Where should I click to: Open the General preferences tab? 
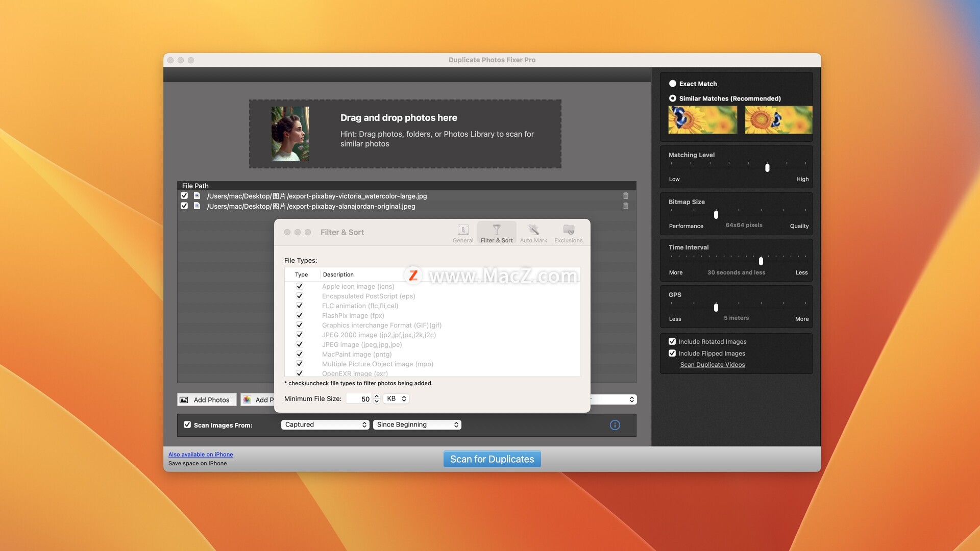[x=463, y=233]
